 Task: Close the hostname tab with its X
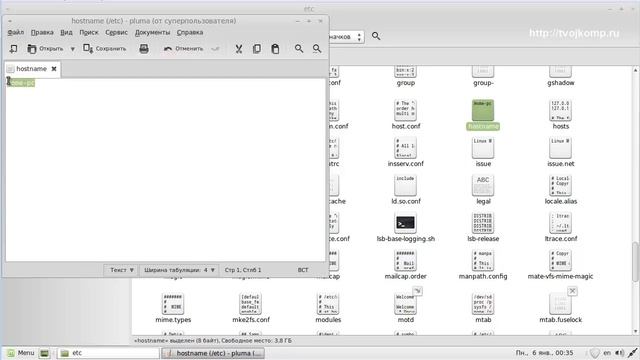[x=54, y=69]
